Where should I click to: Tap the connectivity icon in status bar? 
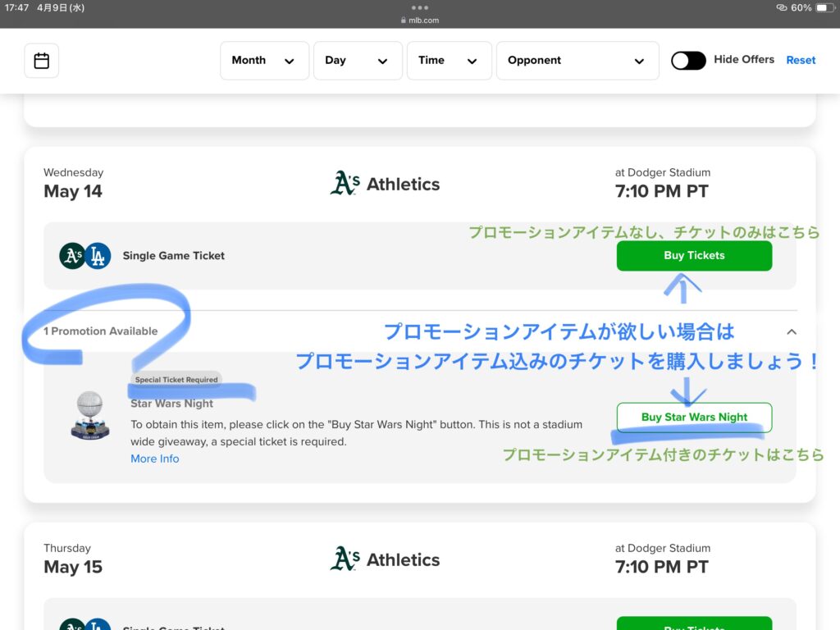click(782, 7)
